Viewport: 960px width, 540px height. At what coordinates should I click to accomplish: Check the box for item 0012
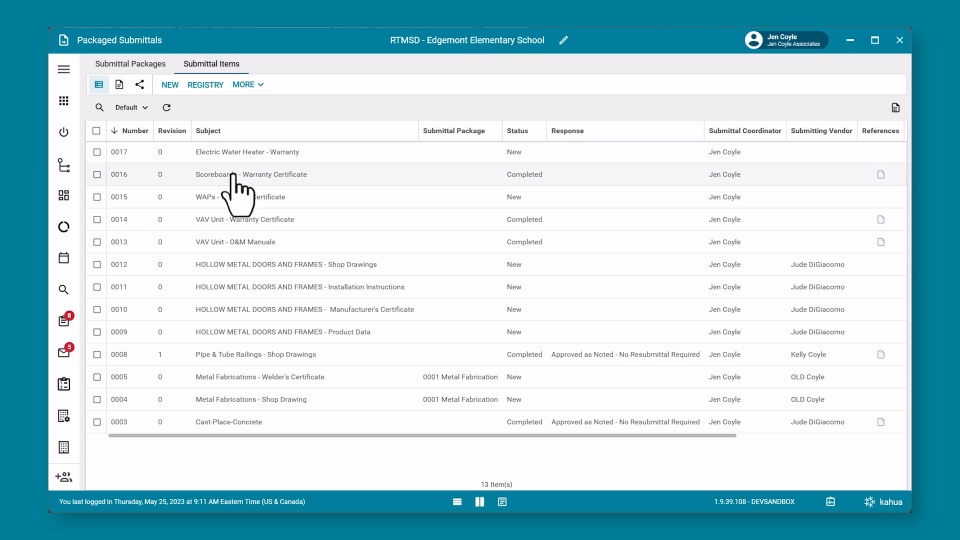[97, 264]
